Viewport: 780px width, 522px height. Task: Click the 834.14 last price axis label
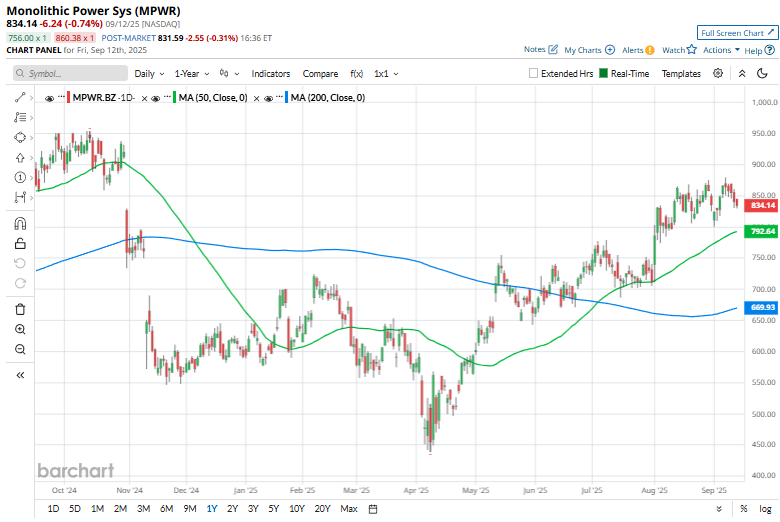pos(761,206)
